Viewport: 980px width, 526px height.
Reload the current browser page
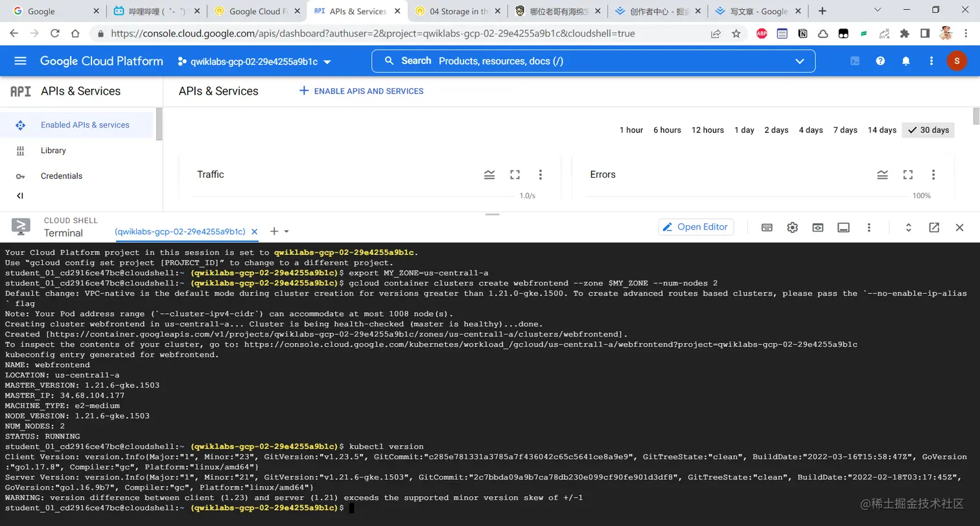(x=55, y=34)
